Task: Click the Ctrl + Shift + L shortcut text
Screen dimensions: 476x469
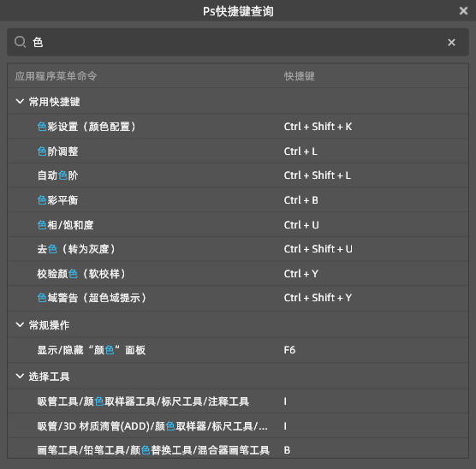Action: [318, 175]
